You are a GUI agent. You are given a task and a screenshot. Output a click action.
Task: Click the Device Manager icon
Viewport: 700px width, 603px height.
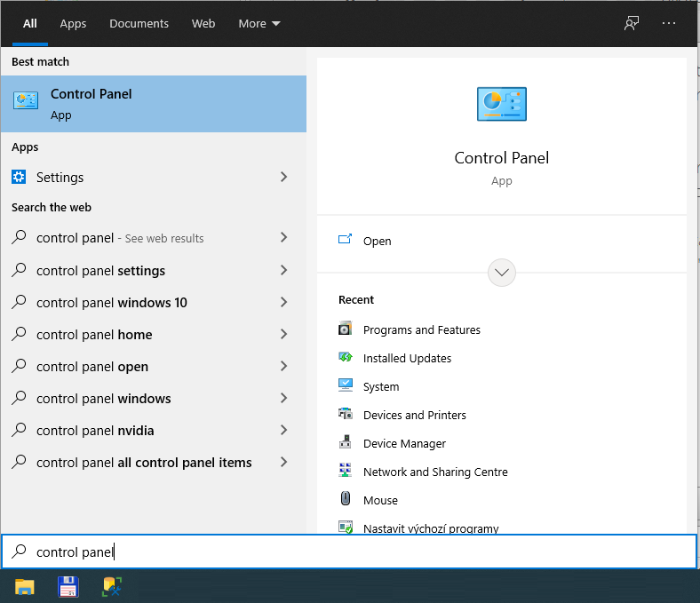pos(345,442)
